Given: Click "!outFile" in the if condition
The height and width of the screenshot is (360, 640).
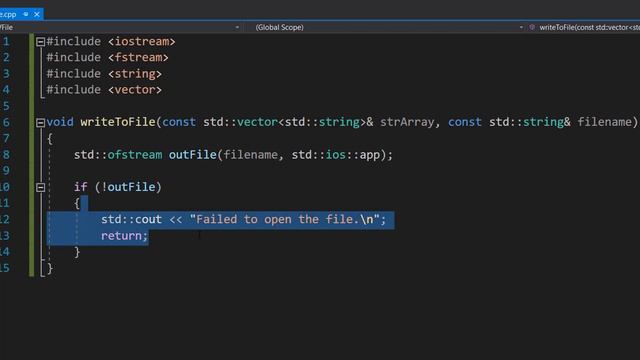Looking at the screenshot, I should 128,187.
